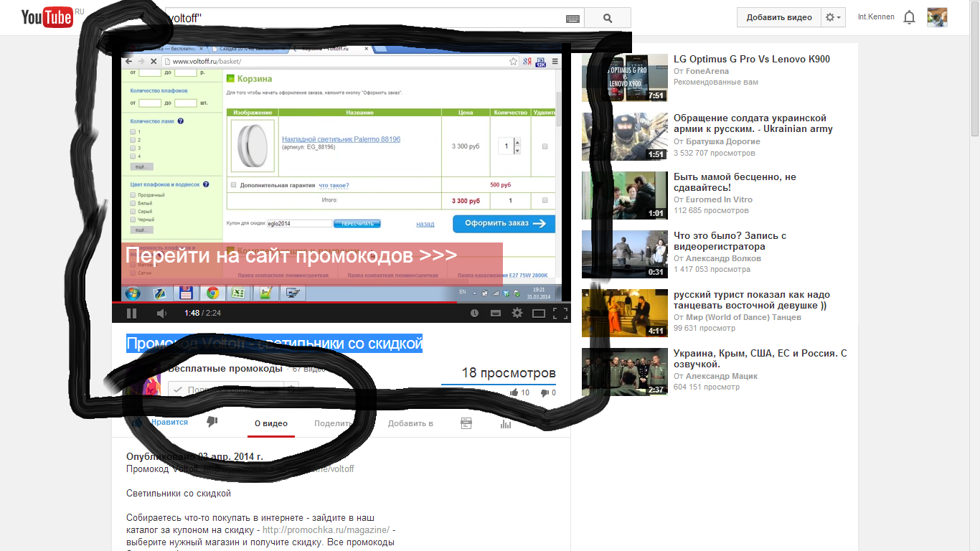Open the LG Optimus G Pro Vs Lenovo K900 title
Viewport: 980px width, 551px height.
point(752,59)
